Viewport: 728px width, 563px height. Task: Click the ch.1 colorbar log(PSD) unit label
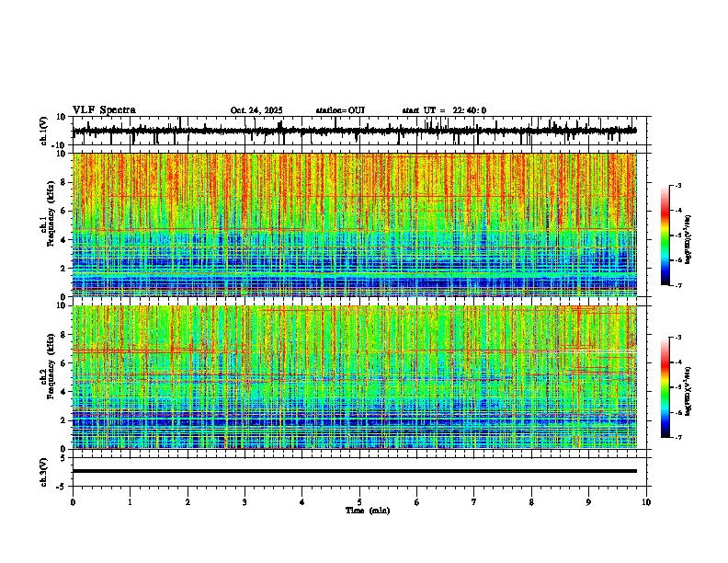688,239
